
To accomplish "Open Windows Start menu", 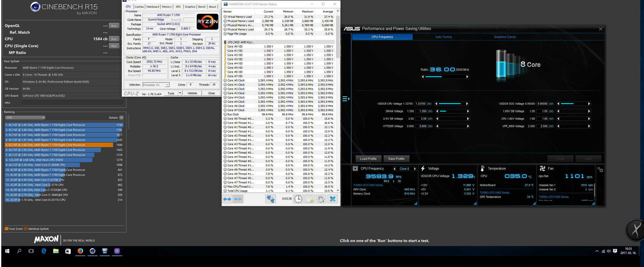I will coord(7,251).
